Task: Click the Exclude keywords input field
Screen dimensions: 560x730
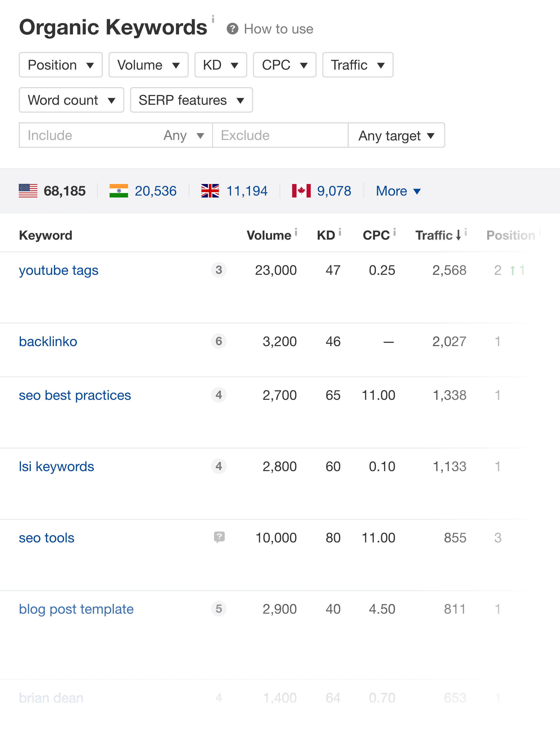Action: [280, 135]
